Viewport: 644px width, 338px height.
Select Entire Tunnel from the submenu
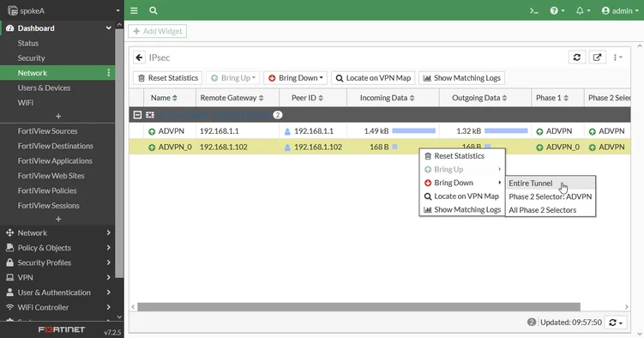point(551,184)
